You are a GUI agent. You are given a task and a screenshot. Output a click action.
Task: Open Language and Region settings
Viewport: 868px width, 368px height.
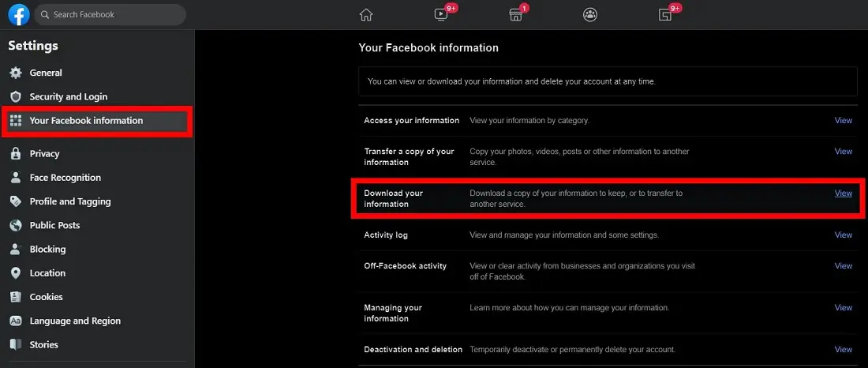(x=75, y=321)
